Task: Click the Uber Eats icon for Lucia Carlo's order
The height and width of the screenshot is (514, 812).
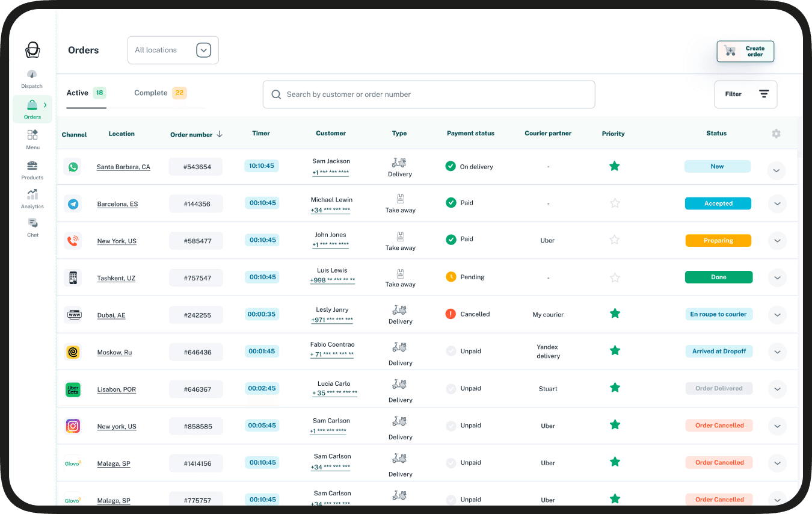Action: point(73,389)
